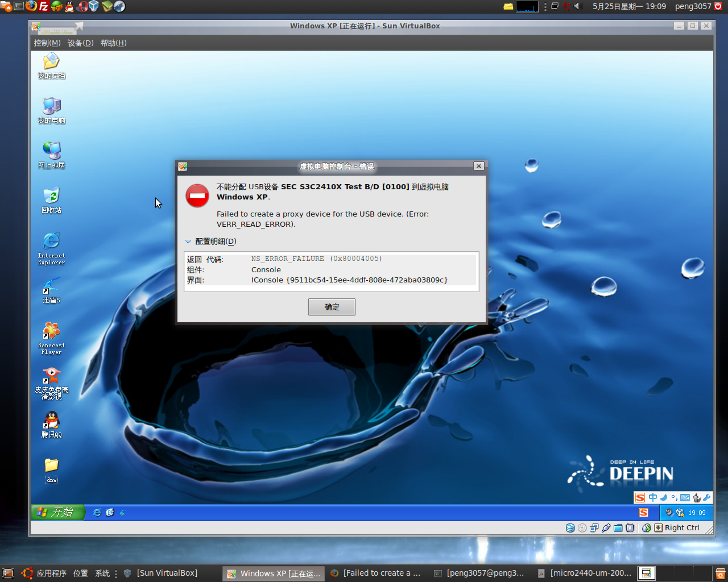The height and width of the screenshot is (582, 728).
Task: Open the blue wolf icon launcher in top panel
Action: pos(119,6)
